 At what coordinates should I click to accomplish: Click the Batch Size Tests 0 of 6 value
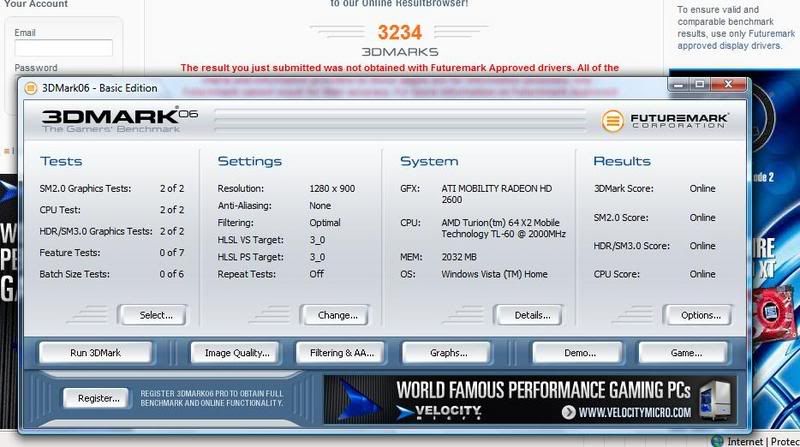click(x=171, y=274)
